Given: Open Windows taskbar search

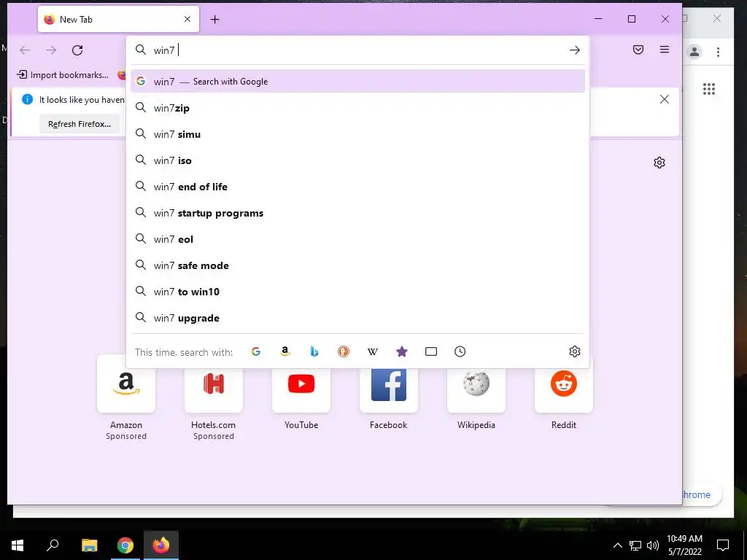Looking at the screenshot, I should (x=53, y=545).
